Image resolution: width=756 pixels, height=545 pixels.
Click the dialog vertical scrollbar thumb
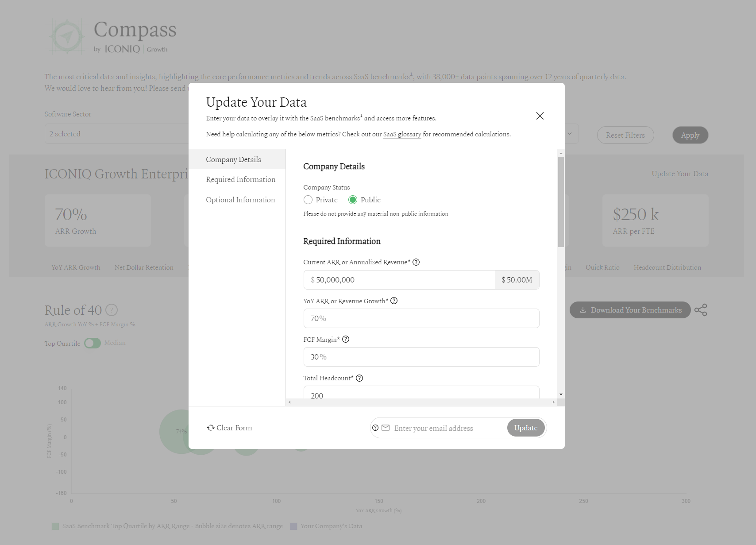pyautogui.click(x=561, y=201)
